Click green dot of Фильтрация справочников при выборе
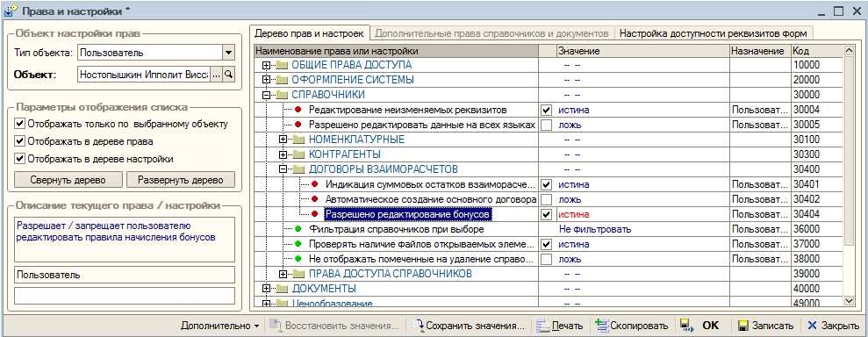Screen dimensions: 868x337 (298, 229)
